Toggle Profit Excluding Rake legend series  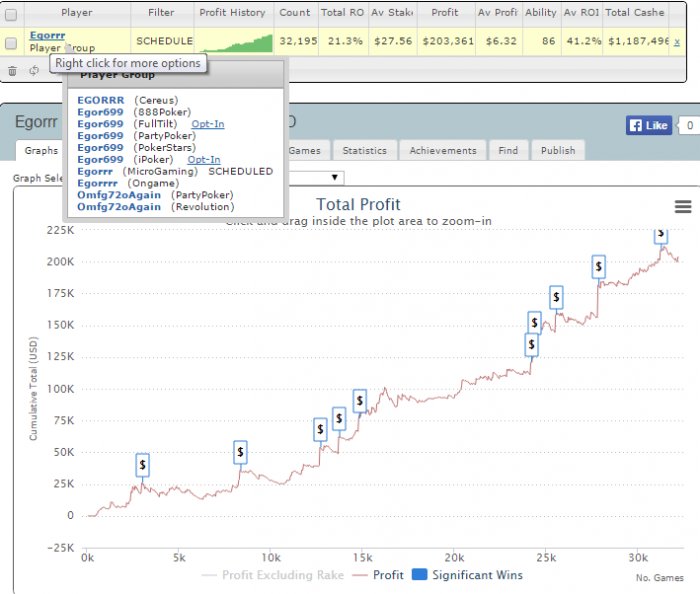273,575
